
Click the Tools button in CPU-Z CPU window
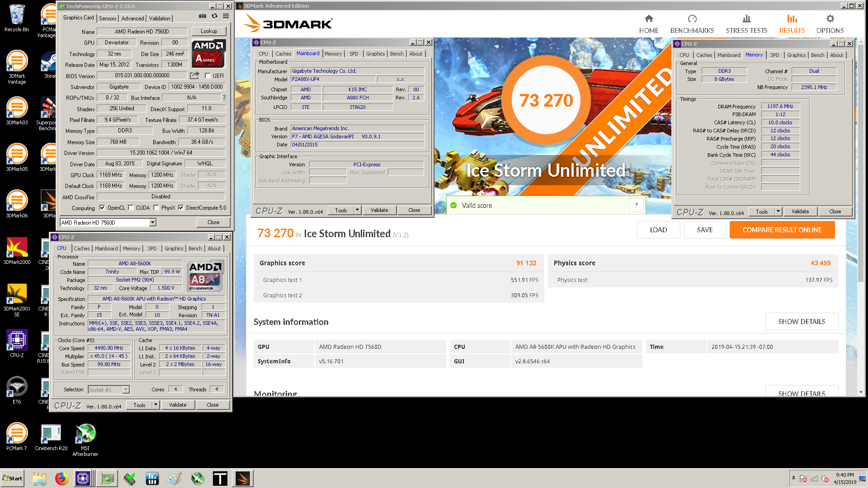click(140, 405)
